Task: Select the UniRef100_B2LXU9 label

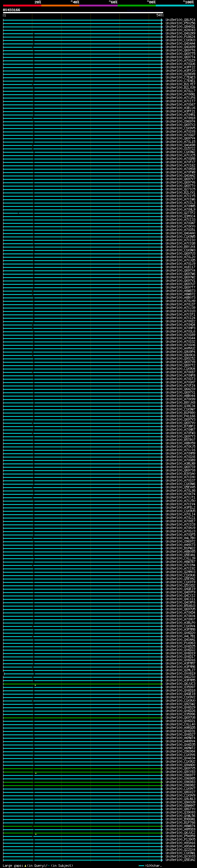Action: pyautogui.click(x=180, y=88)
